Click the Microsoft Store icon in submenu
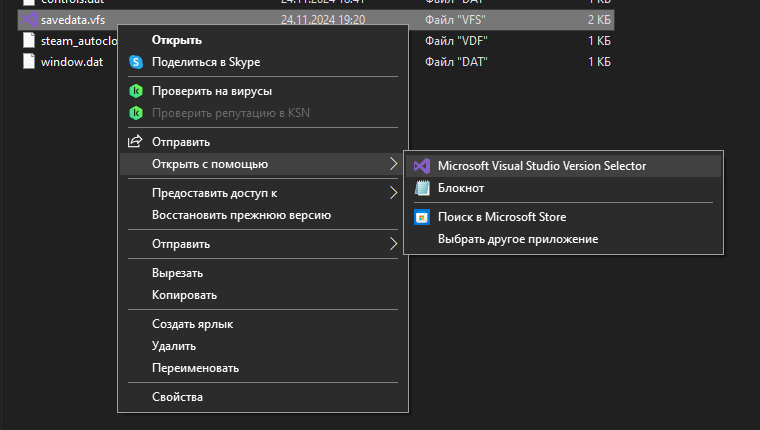Image resolution: width=760 pixels, height=430 pixels. coord(422,217)
